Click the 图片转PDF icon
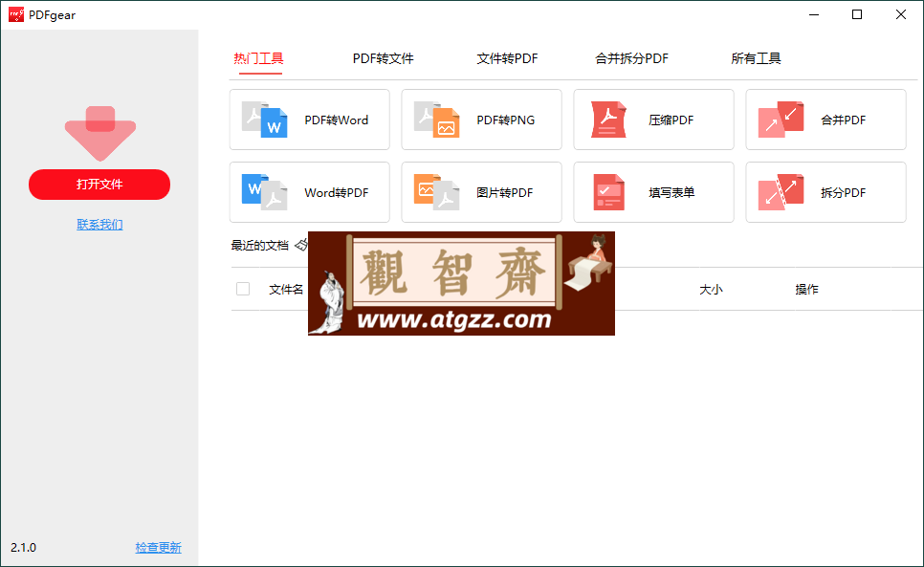 (x=436, y=192)
